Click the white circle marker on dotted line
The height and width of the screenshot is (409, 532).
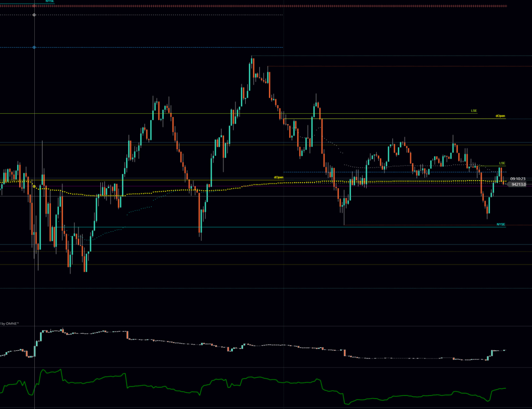[34, 15]
